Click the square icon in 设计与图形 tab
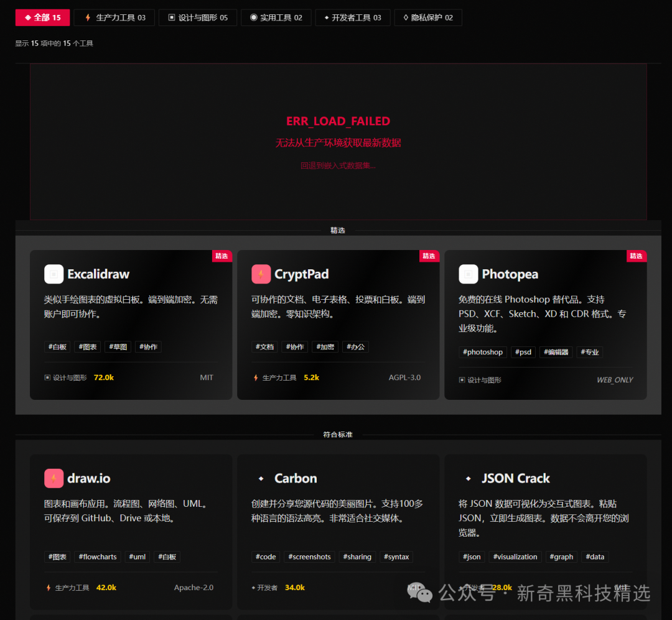 (172, 17)
